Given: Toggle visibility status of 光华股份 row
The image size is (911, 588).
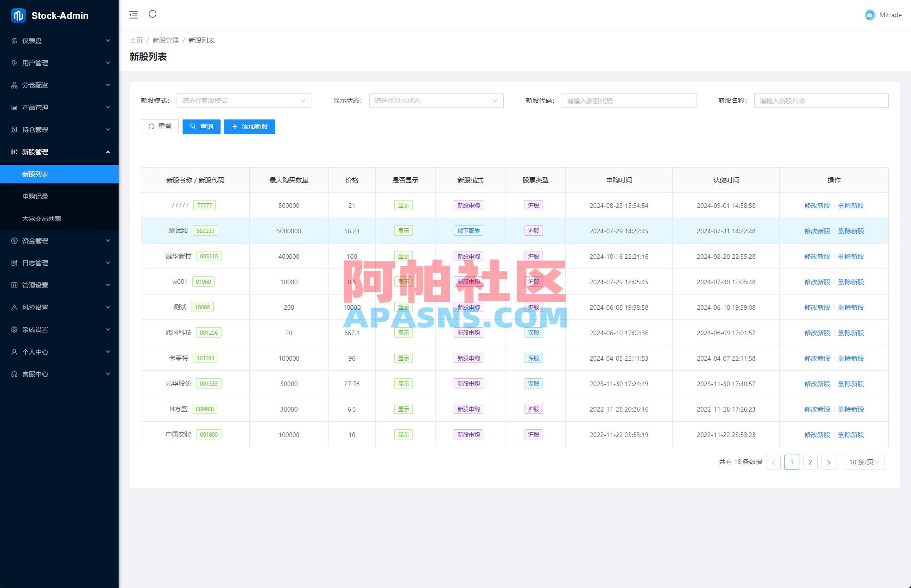Looking at the screenshot, I should (403, 383).
